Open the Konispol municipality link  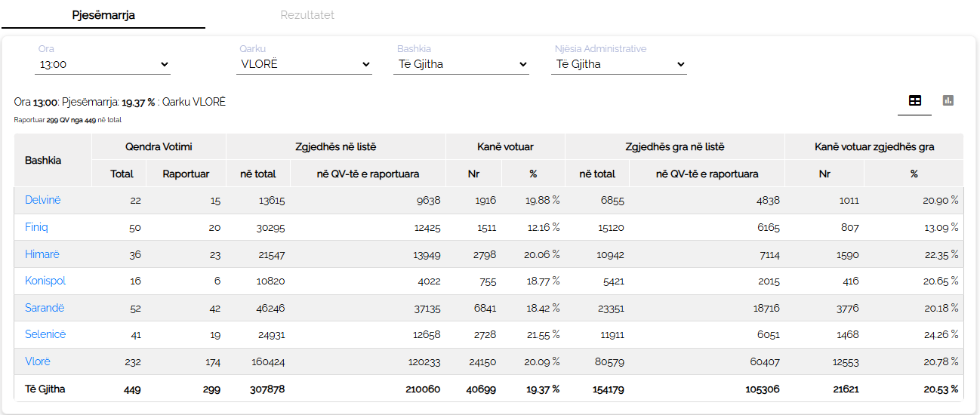tap(45, 281)
